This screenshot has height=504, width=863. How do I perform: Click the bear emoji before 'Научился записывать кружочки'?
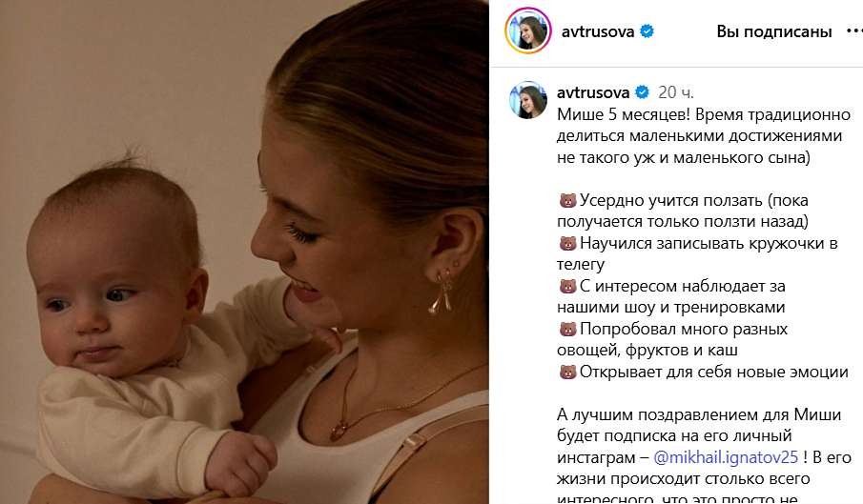pos(567,244)
